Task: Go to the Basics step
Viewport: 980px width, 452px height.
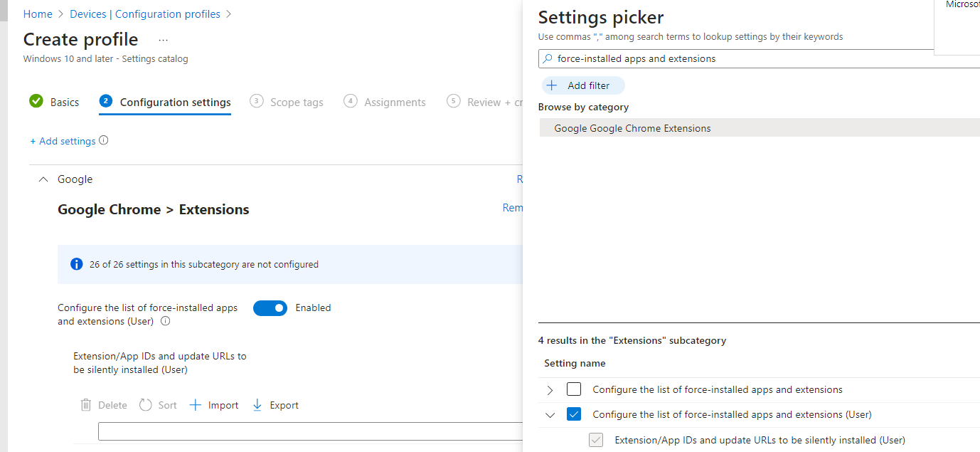Action: pos(55,102)
